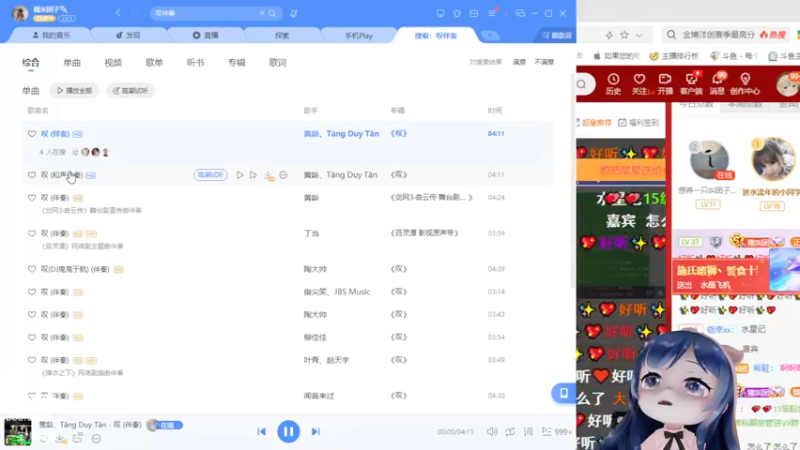Pause the current song
Screen dimensions: 800x450
(288, 432)
